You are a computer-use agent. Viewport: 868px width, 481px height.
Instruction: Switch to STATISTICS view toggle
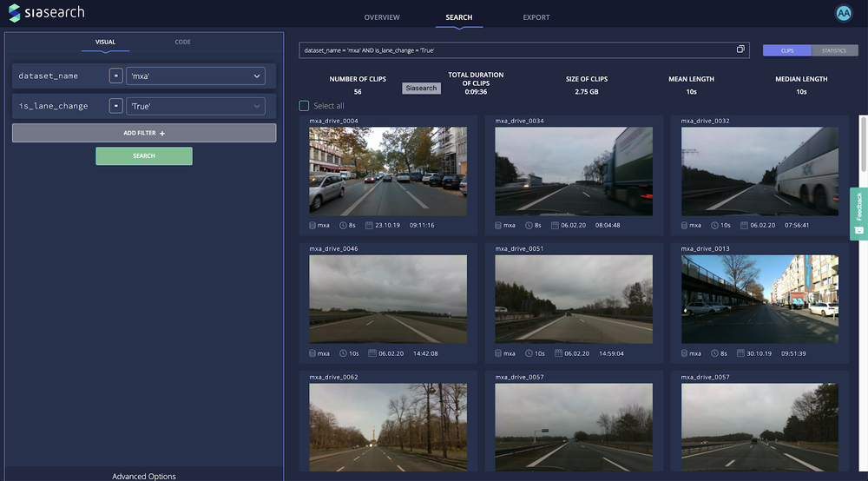click(834, 50)
